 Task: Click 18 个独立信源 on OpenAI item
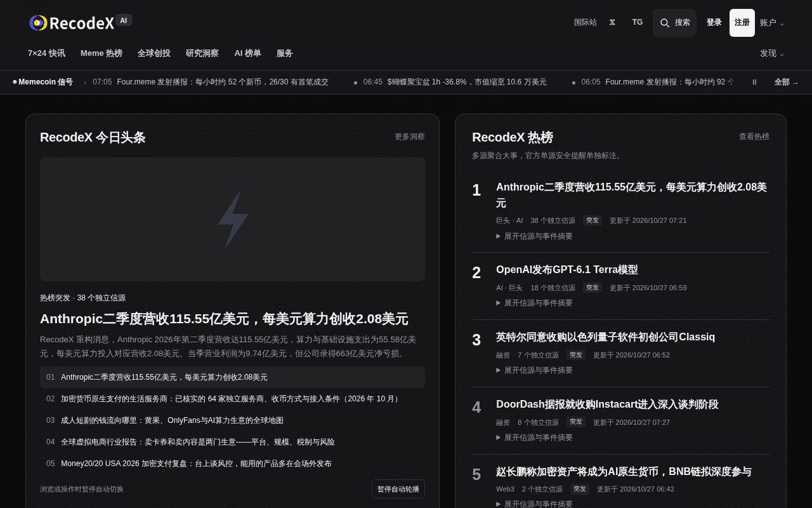pos(553,288)
